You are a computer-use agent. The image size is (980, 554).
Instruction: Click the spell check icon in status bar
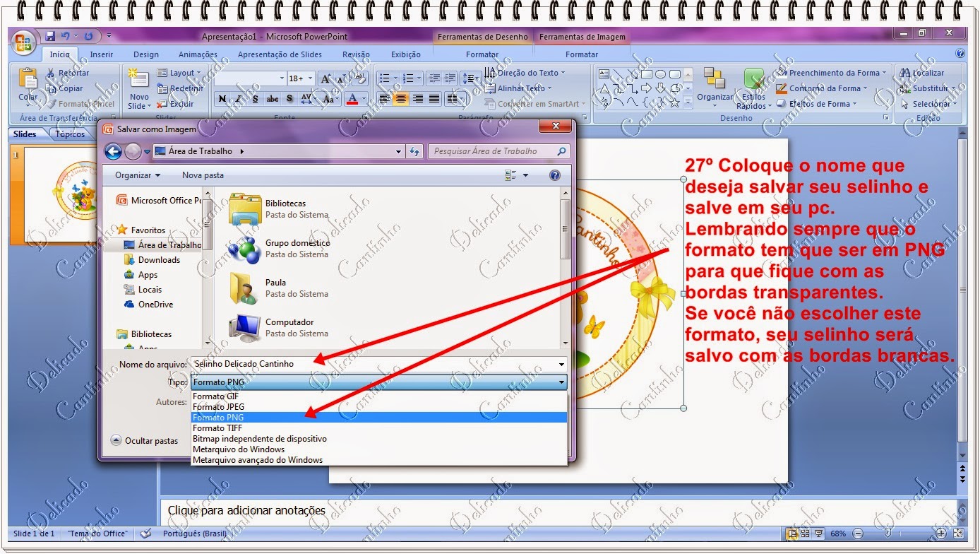[146, 534]
